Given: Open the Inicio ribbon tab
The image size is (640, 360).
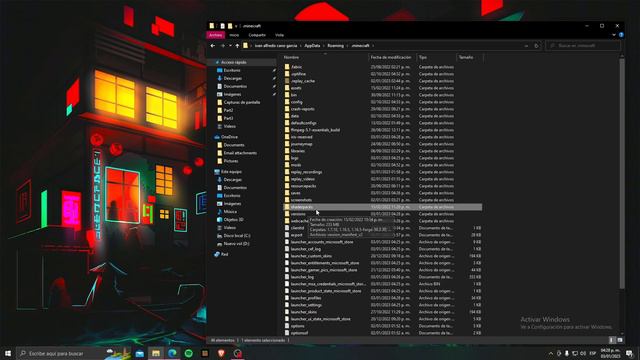Looking at the screenshot, I should [x=234, y=35].
